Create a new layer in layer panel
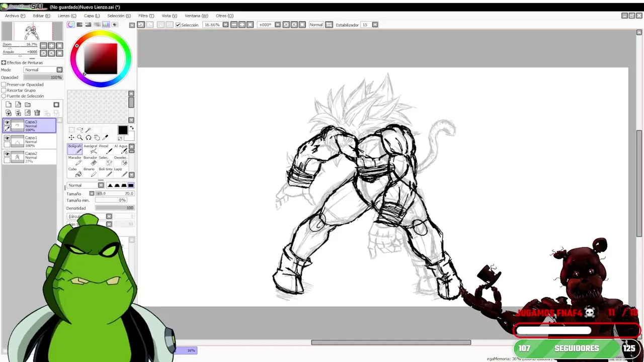The height and width of the screenshot is (362, 644). point(9,105)
